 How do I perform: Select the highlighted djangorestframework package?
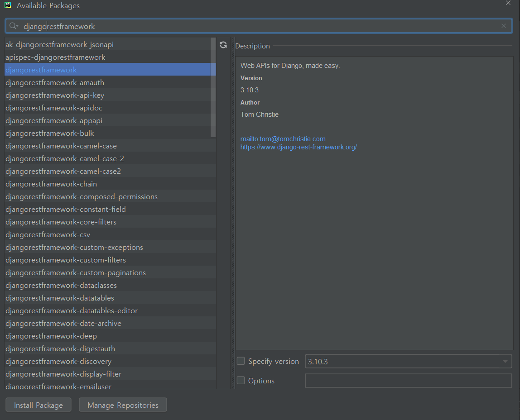pos(110,70)
